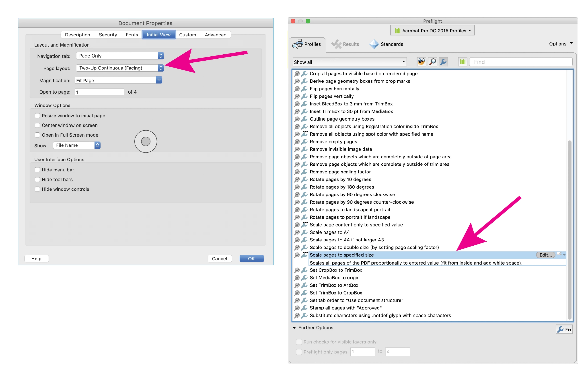This screenshot has width=588, height=374.
Task: Select the single fixups wrench icon
Action: coord(443,62)
